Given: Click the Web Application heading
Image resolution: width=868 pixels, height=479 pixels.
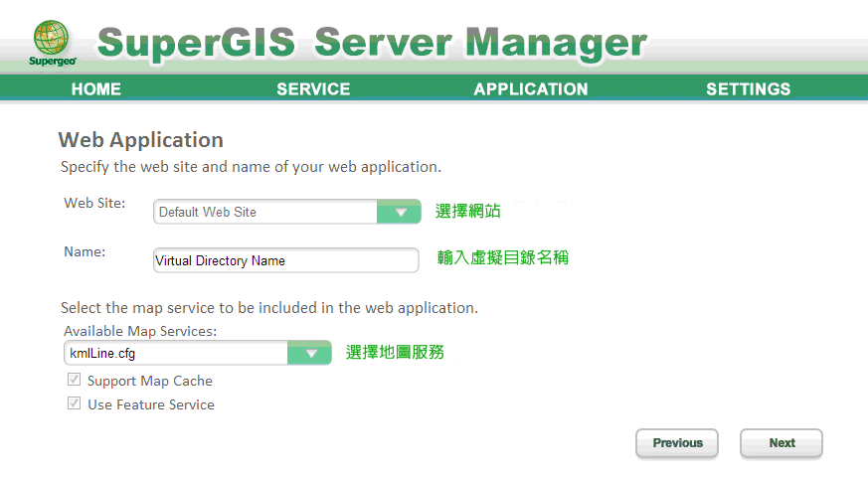Looking at the screenshot, I should point(141,140).
